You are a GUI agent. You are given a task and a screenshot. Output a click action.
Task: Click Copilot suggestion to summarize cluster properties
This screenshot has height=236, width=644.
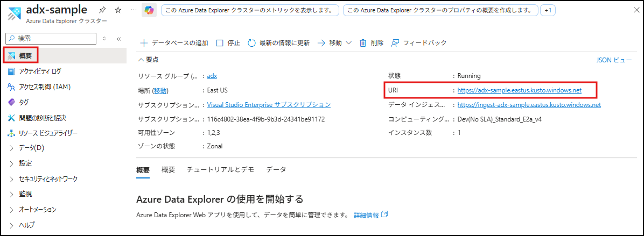click(440, 10)
